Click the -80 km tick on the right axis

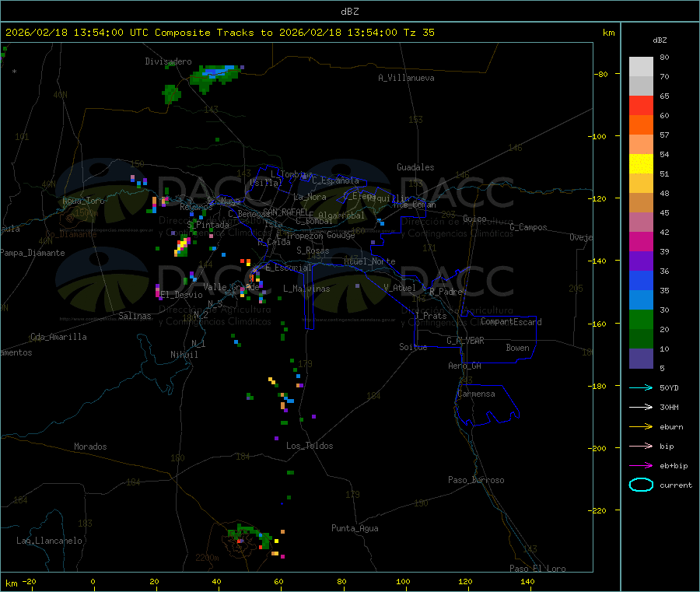click(x=601, y=74)
